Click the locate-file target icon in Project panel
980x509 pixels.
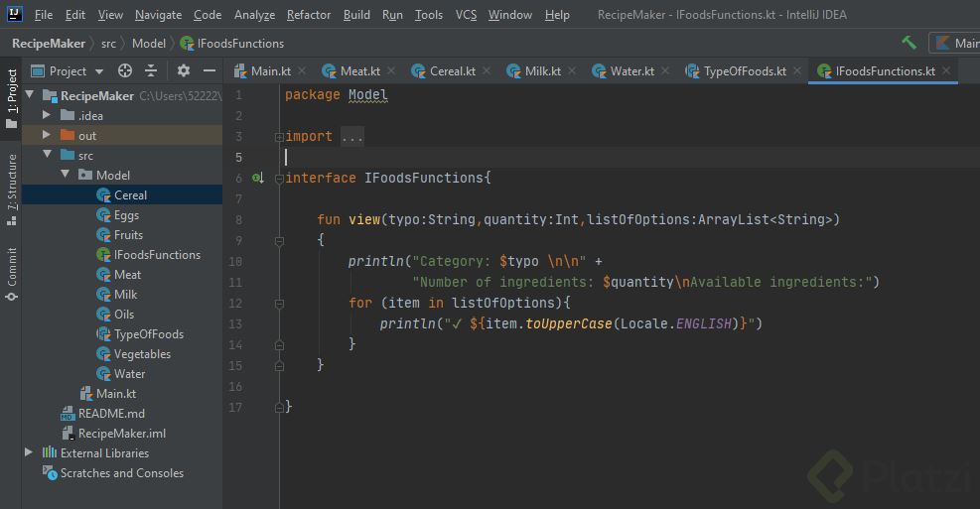pos(125,71)
